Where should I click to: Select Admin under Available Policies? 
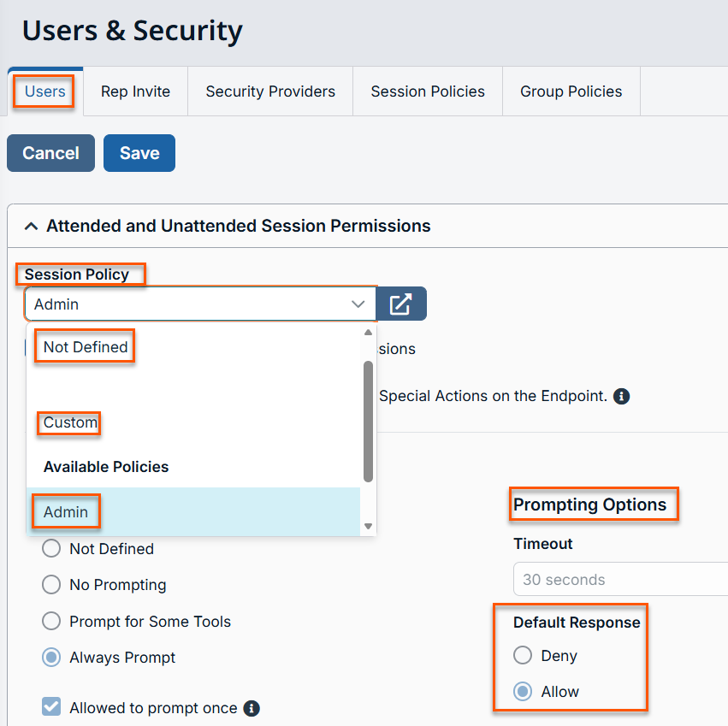click(x=193, y=512)
